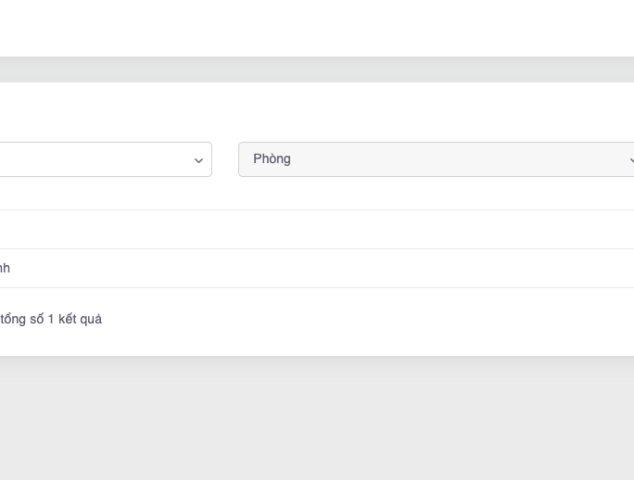The image size is (634, 480).
Task: Click the gray band below the header bar
Action: tap(317, 69)
